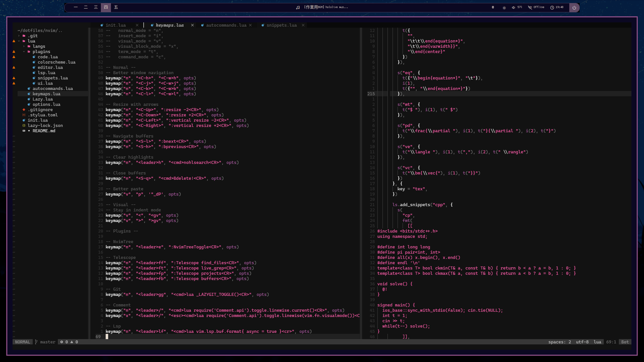This screenshot has height=362, width=644.
Task: Close the init.lua tab
Action: point(137,25)
